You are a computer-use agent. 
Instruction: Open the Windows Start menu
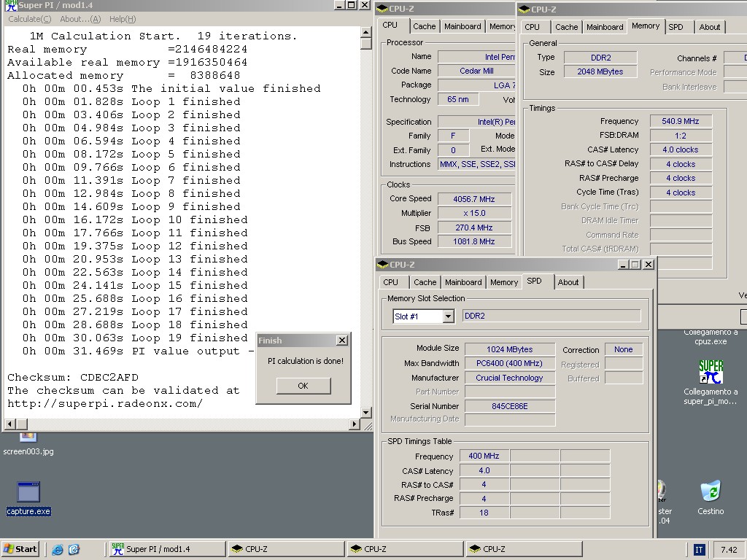(20, 549)
